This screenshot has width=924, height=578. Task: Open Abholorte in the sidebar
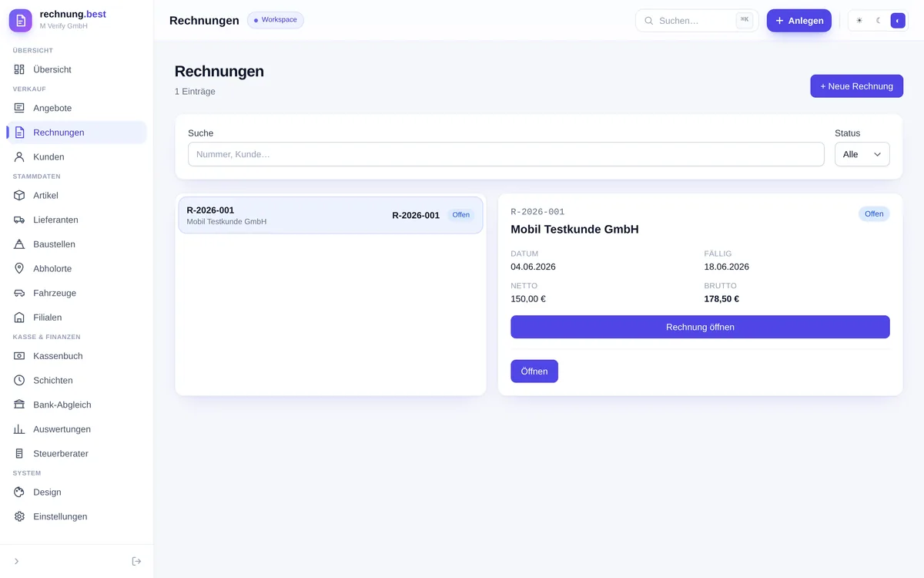[x=76, y=268]
